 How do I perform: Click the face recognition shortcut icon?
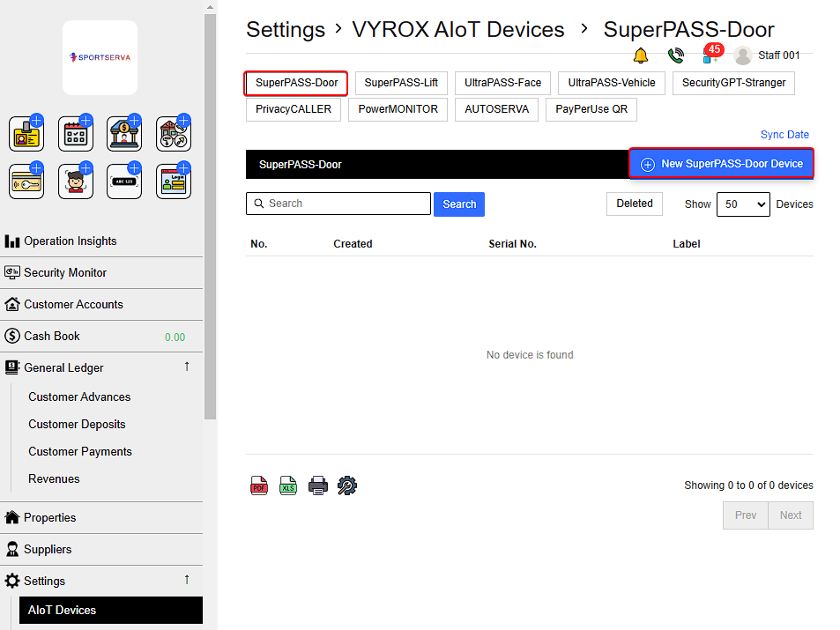(76, 182)
